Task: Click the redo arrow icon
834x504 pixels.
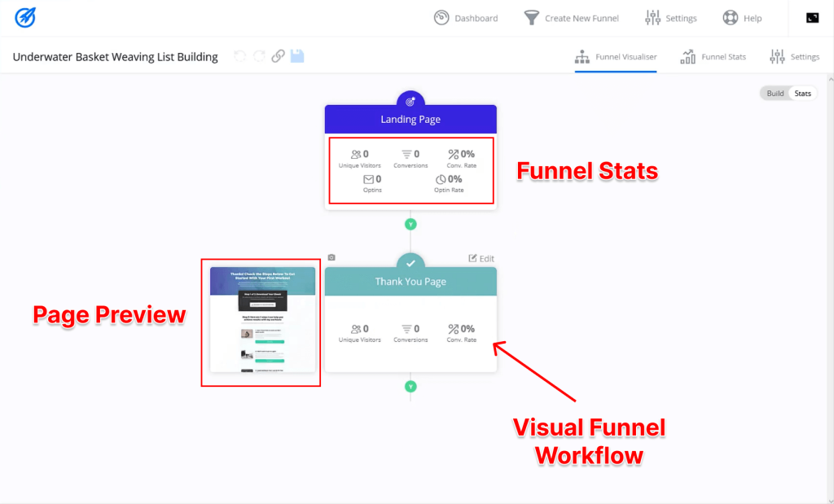Action: point(258,56)
